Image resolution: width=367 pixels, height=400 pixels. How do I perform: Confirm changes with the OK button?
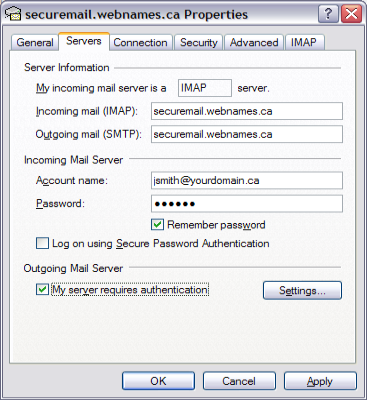coord(158,381)
